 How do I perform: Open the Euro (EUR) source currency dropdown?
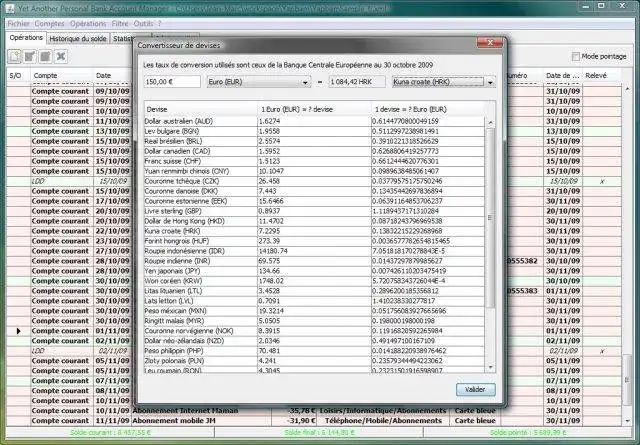[x=258, y=82]
